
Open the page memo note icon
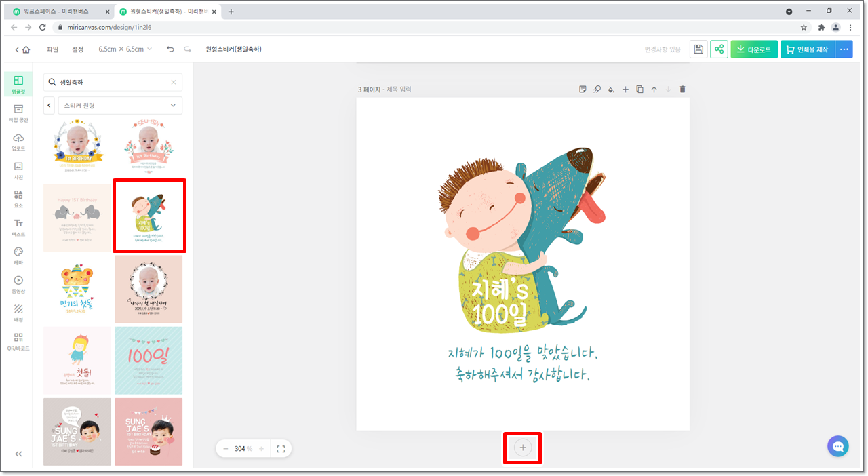coord(583,89)
